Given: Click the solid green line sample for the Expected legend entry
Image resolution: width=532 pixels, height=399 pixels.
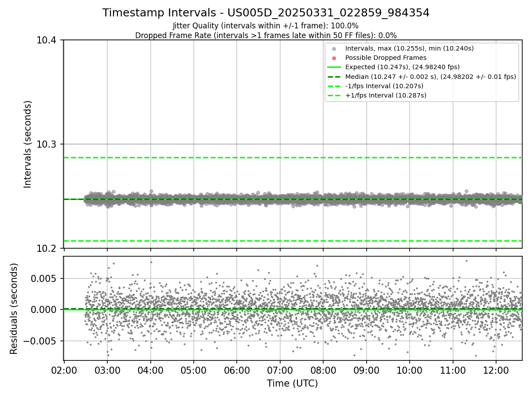Looking at the screenshot, I should (x=334, y=67).
